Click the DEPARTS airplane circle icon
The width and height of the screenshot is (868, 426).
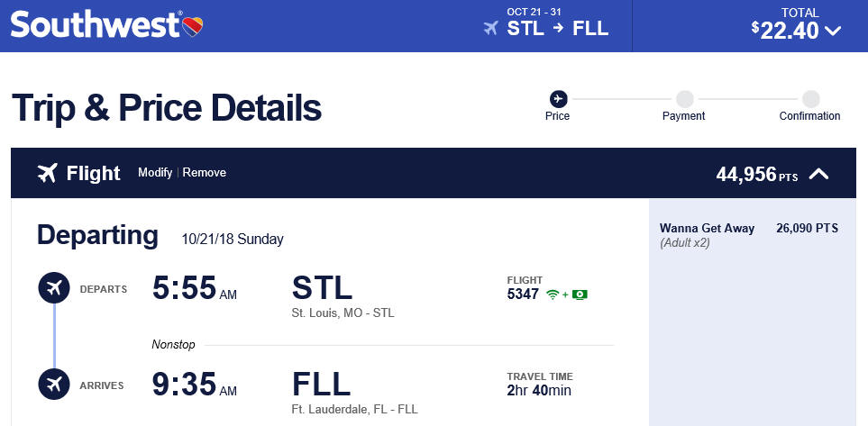[54, 287]
